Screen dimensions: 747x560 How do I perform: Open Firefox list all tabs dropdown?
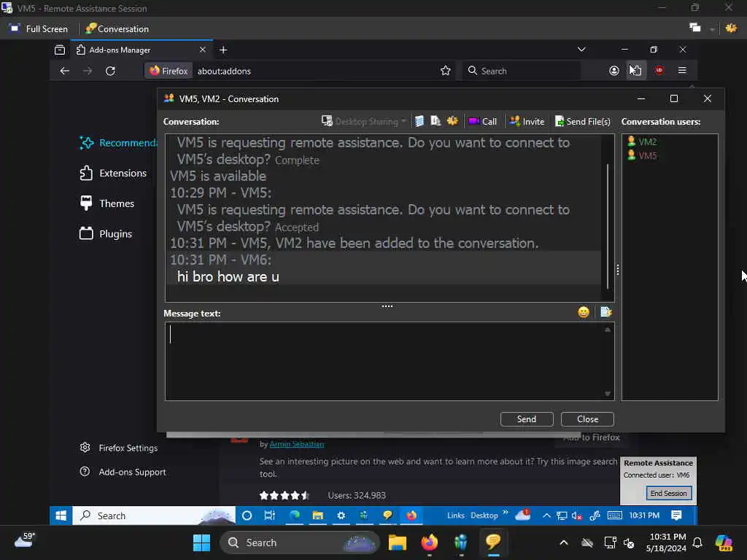pyautogui.click(x=581, y=50)
